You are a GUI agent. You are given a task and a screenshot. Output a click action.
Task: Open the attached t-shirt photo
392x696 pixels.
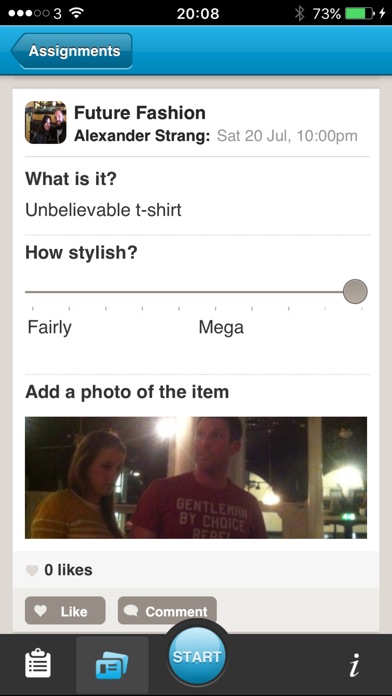196,477
